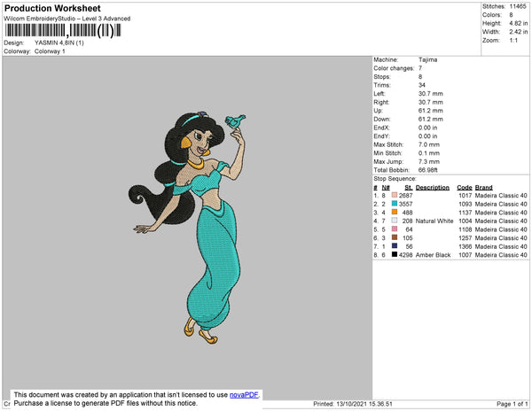
Task: Click the Stitches value '11465'
Action: 518,6
